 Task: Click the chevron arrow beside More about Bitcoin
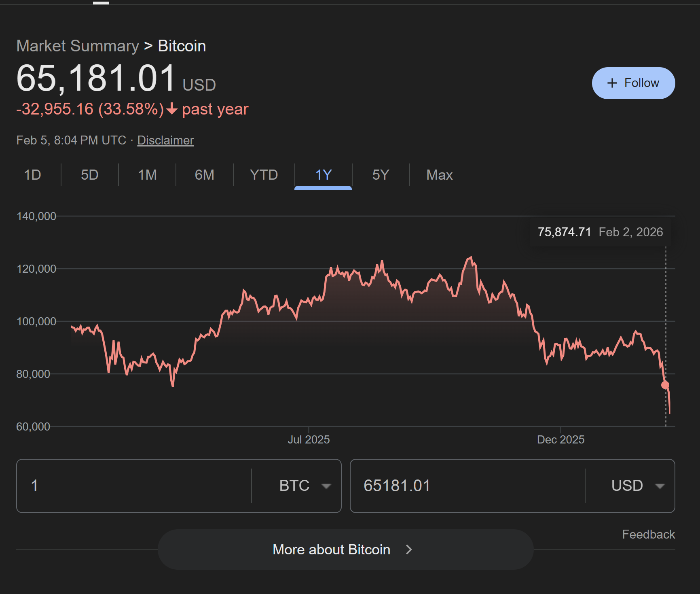point(409,549)
